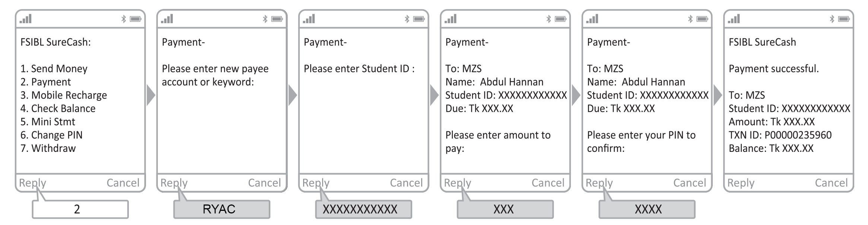
Task: Click the arrow between the main menu and payee screens
Action: pos(150,96)
